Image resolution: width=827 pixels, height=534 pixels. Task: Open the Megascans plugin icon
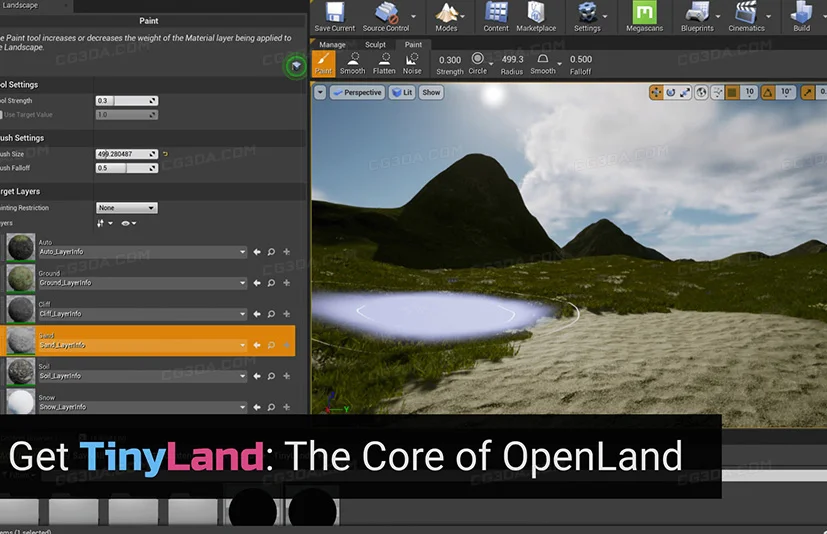(x=645, y=16)
